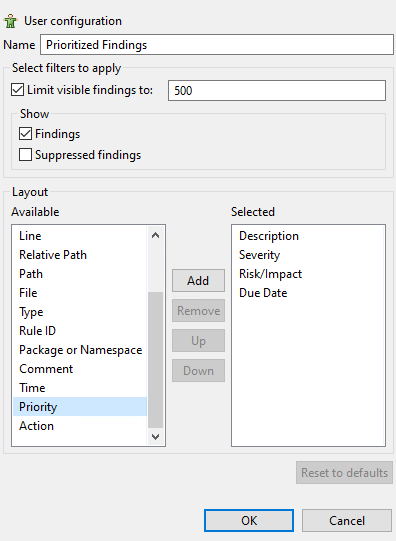Choose Package or Namespace in Available list
This screenshot has width=396, height=541.
pos(80,350)
